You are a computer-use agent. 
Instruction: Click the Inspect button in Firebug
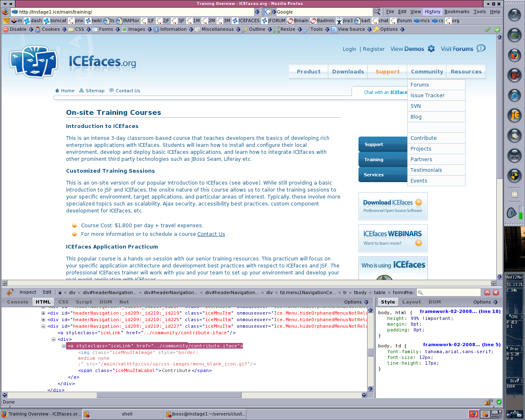28,292
